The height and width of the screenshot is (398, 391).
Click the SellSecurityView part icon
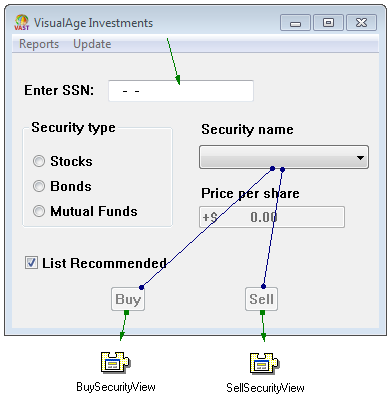tap(264, 363)
